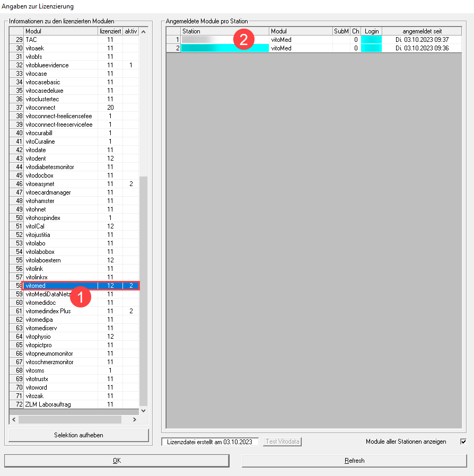
Task: Click the OK button
Action: (x=117, y=461)
